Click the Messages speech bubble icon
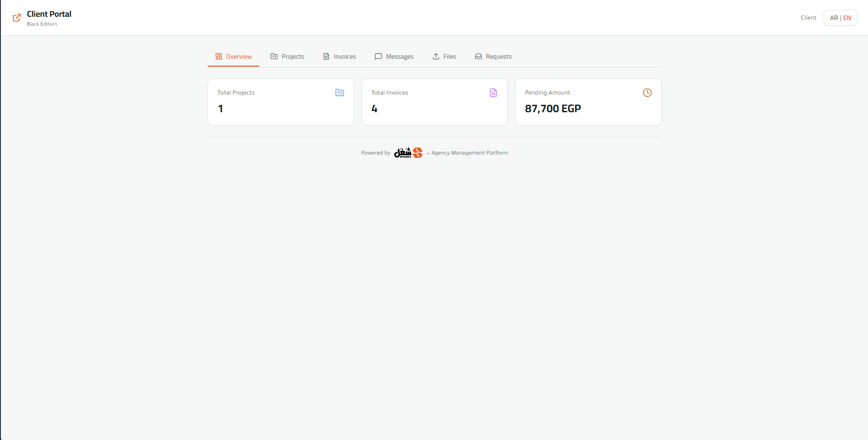868x440 pixels. (x=378, y=56)
